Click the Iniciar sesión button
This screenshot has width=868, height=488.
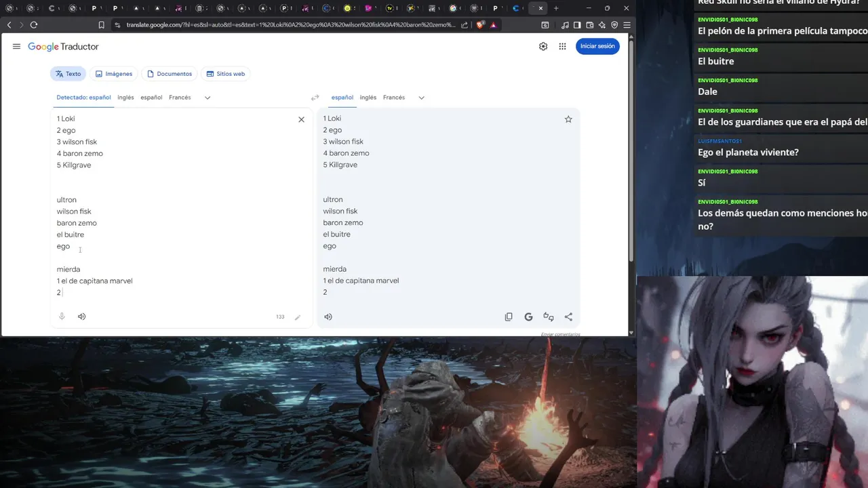(x=597, y=46)
